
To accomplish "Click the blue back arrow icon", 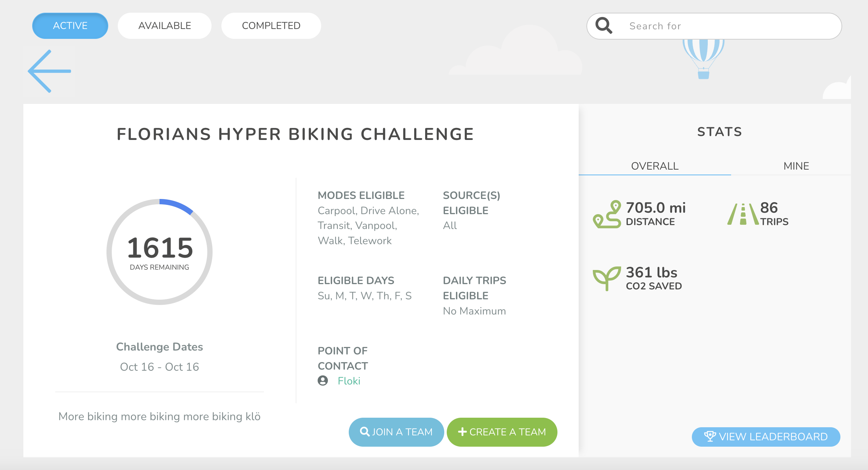I will tap(50, 71).
